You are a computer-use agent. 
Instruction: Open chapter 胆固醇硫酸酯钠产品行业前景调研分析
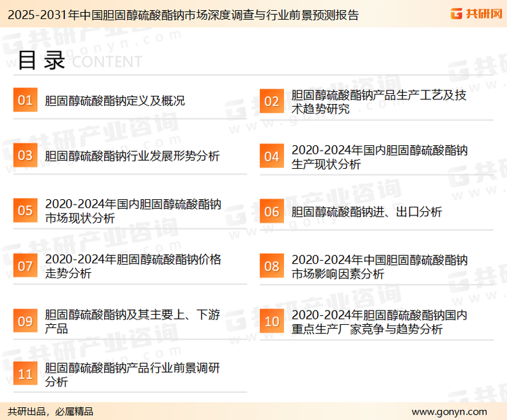coord(132,375)
